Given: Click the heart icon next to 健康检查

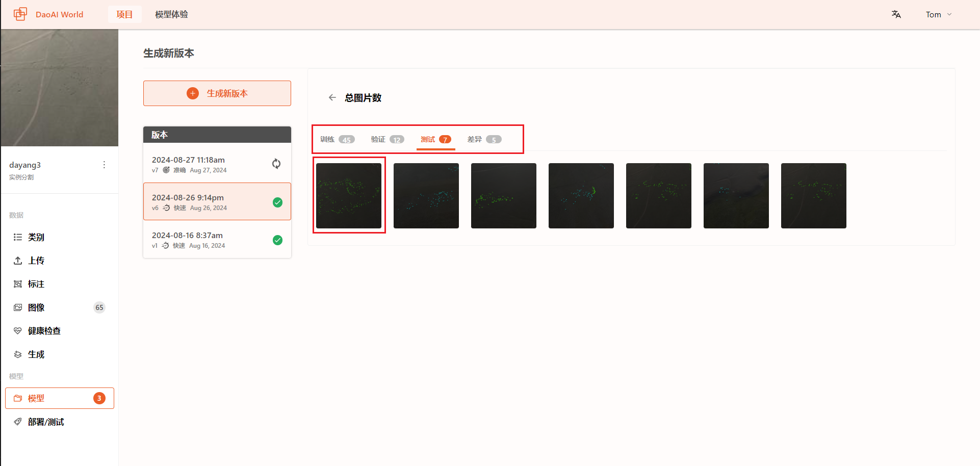Looking at the screenshot, I should pos(18,331).
